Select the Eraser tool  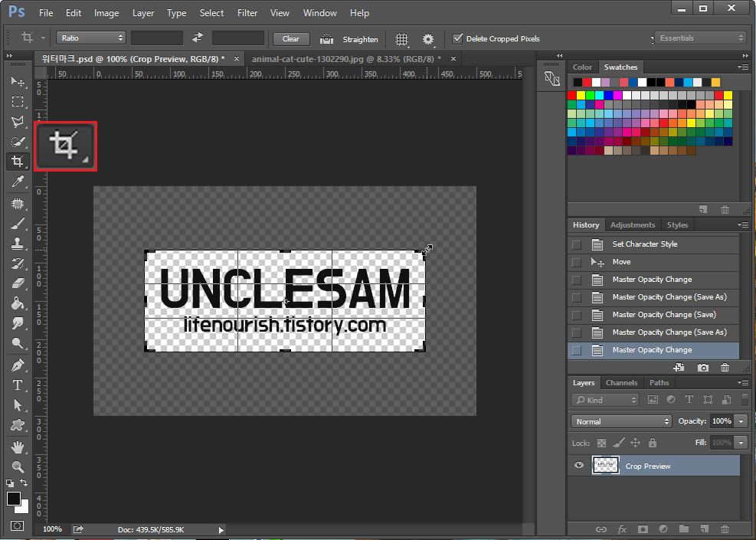click(18, 283)
